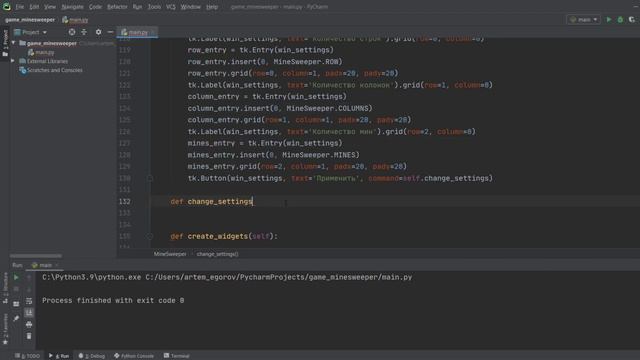Click the down arrow icon in Run panel
The height and width of the screenshot is (360, 640).
[29, 289]
